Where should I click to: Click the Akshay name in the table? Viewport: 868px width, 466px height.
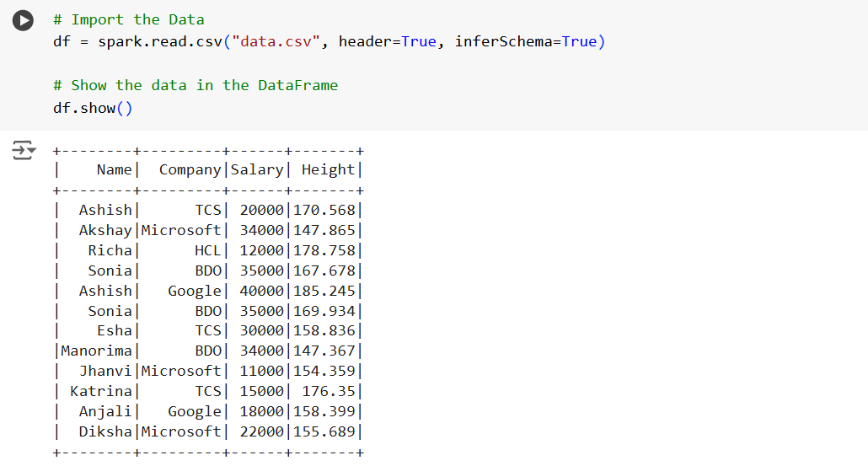[105, 230]
